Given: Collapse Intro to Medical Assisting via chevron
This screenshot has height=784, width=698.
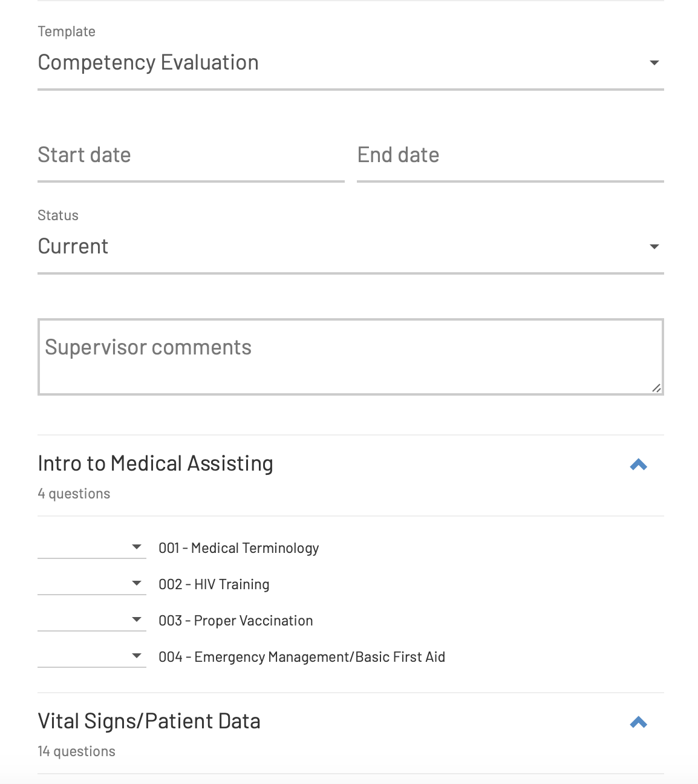Looking at the screenshot, I should click(639, 465).
